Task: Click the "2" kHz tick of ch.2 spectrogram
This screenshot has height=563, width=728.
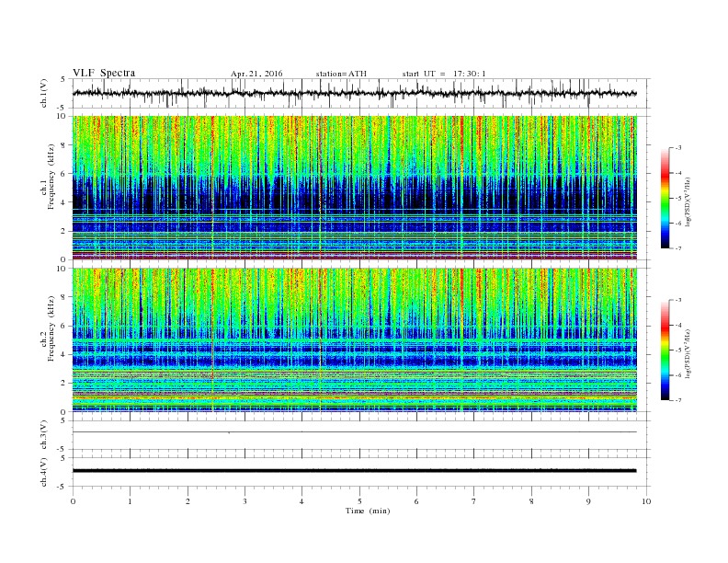Action: pyautogui.click(x=64, y=384)
